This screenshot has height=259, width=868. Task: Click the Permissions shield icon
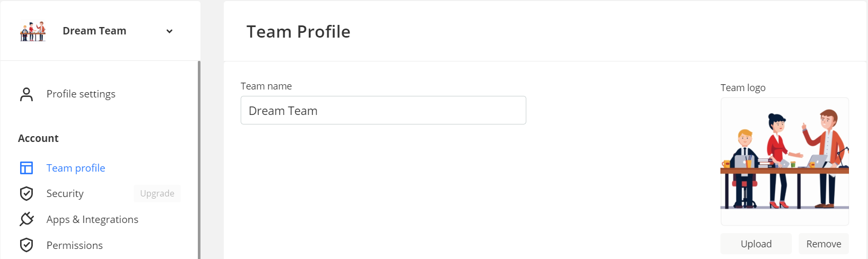(x=26, y=245)
